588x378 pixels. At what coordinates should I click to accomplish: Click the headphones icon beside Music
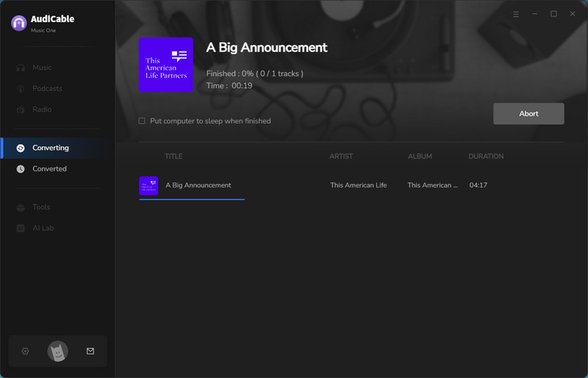click(21, 68)
